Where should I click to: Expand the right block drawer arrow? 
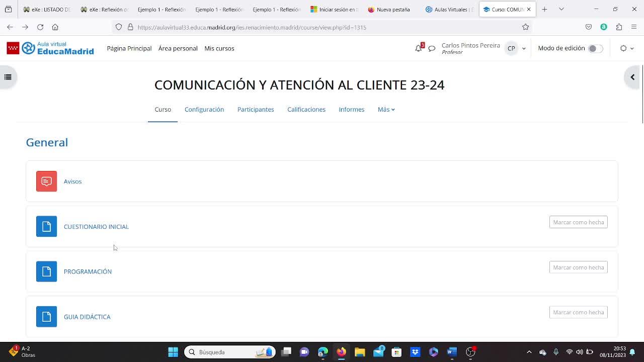tap(632, 77)
